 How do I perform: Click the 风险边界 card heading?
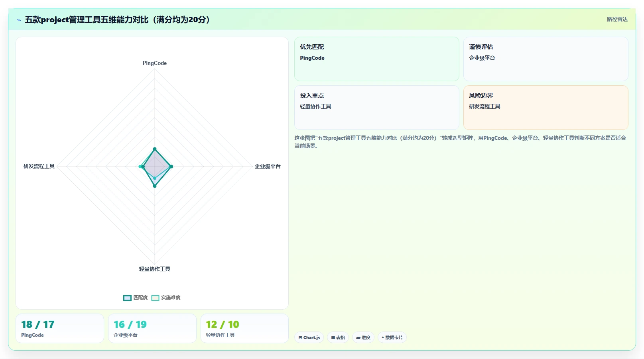pos(481,95)
